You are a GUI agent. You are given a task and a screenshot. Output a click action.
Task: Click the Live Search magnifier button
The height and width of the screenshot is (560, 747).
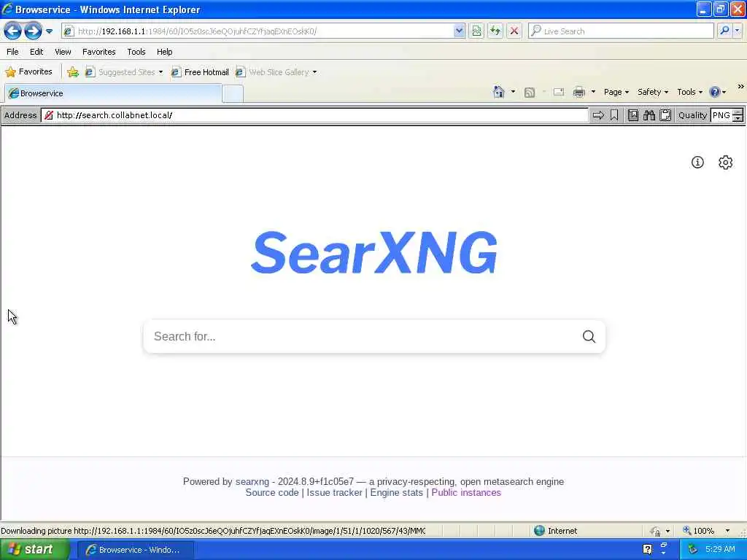click(724, 31)
